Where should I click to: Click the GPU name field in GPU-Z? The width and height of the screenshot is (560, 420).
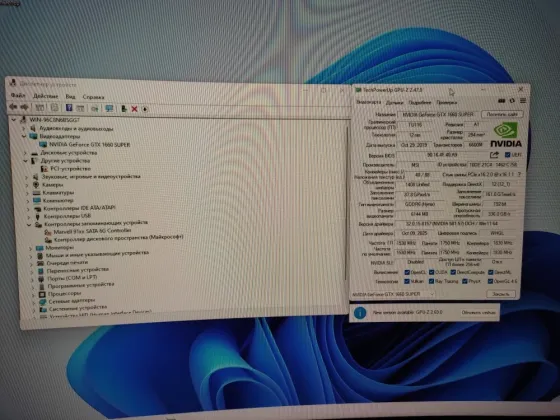[438, 115]
